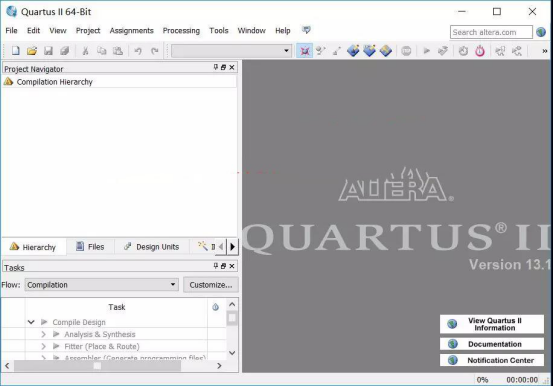The image size is (554, 386).
Task: Click the third blue-yellow diamond planner icon
Action: pos(386,51)
